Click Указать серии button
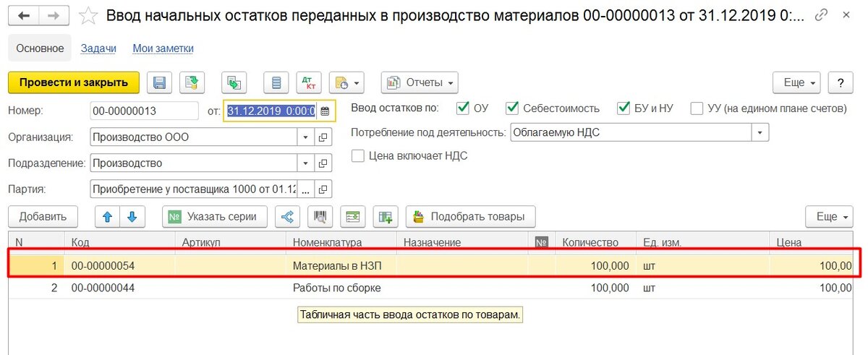This screenshot has height=355, width=868. pos(215,216)
